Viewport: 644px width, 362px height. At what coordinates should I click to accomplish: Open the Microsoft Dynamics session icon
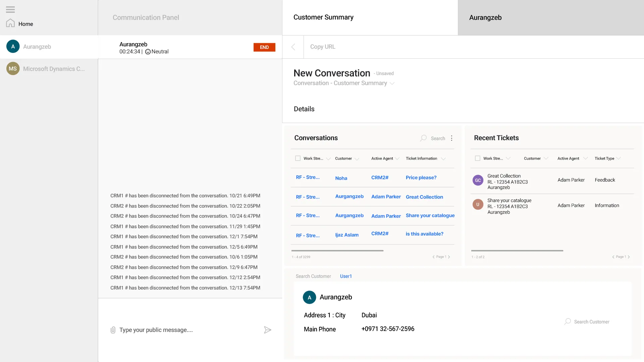click(x=13, y=68)
